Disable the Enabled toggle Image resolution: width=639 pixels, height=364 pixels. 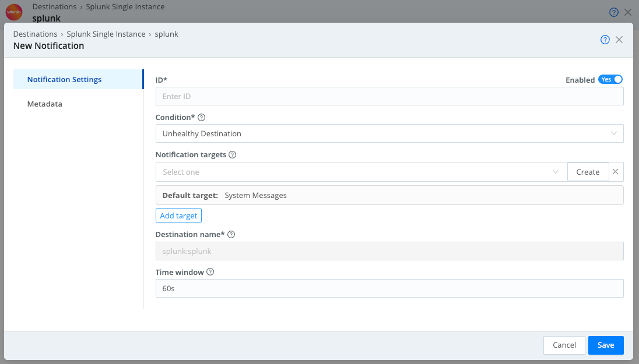click(610, 79)
